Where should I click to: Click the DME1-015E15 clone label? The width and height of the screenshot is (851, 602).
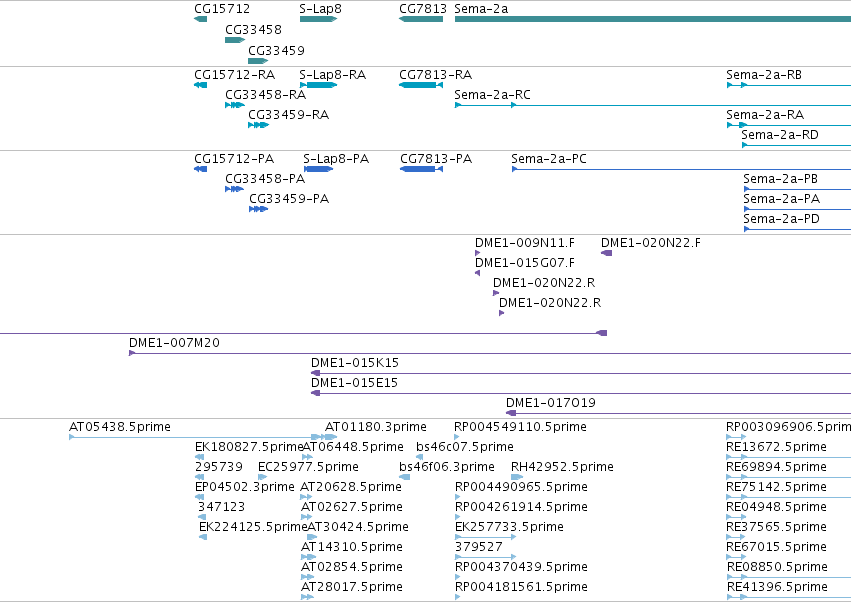coord(354,383)
